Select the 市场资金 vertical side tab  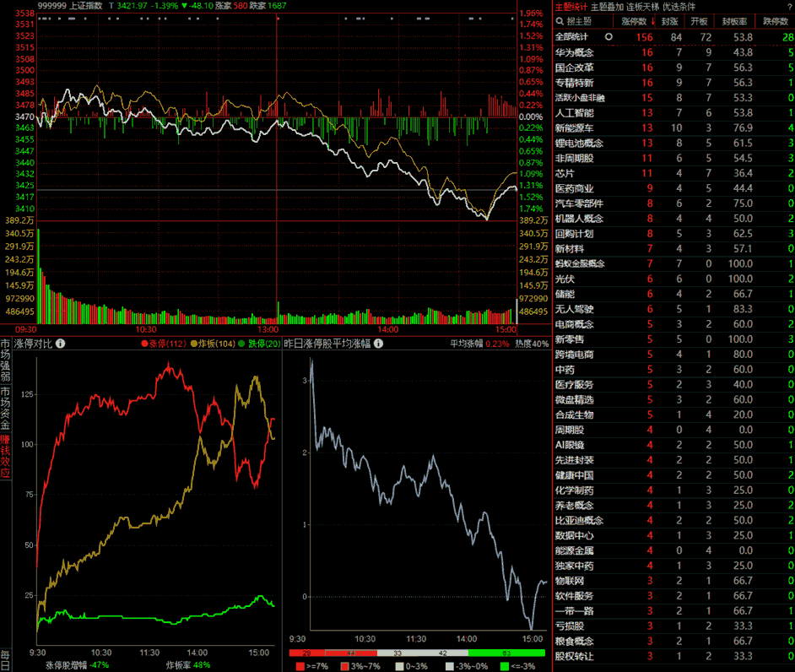coord(5,409)
